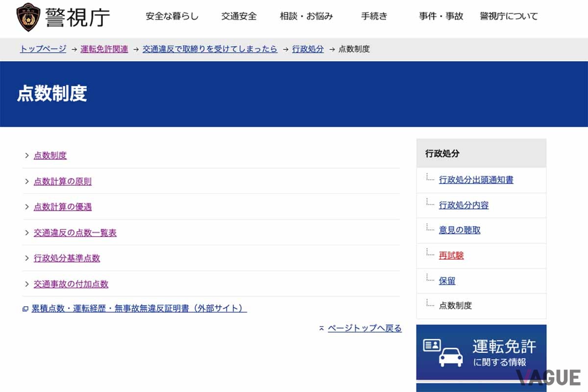588x392 pixels.
Task: Open 交通違反で取締りを受けてしまったら breadcrumb
Action: click(x=210, y=49)
